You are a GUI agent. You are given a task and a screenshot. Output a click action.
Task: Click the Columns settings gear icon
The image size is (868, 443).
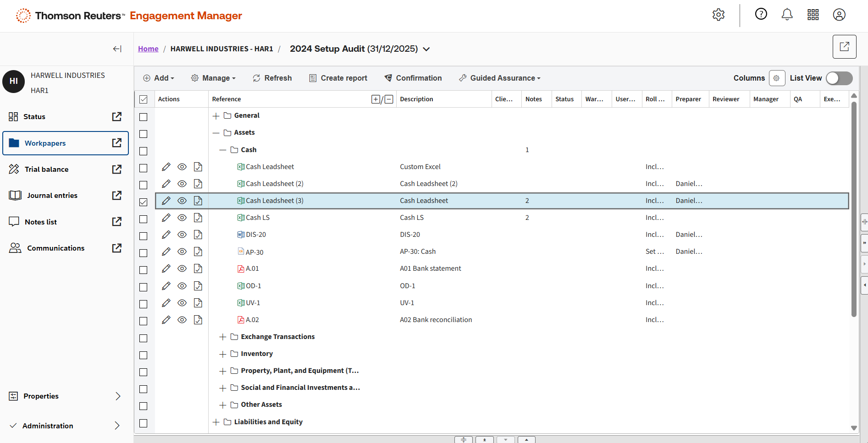coord(777,78)
